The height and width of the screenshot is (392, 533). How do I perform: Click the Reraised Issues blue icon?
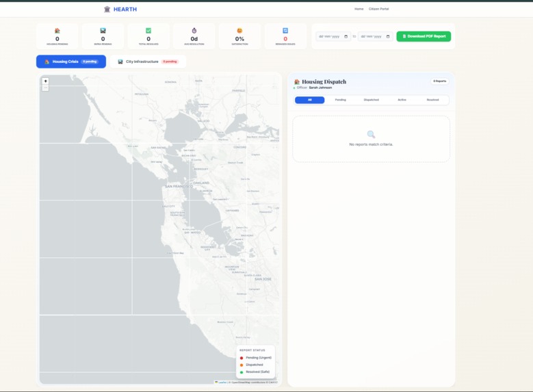click(x=285, y=31)
